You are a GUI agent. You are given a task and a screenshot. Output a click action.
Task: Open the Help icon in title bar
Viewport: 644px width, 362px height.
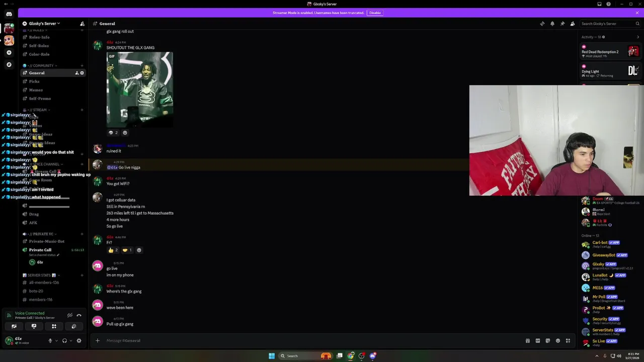point(608,4)
